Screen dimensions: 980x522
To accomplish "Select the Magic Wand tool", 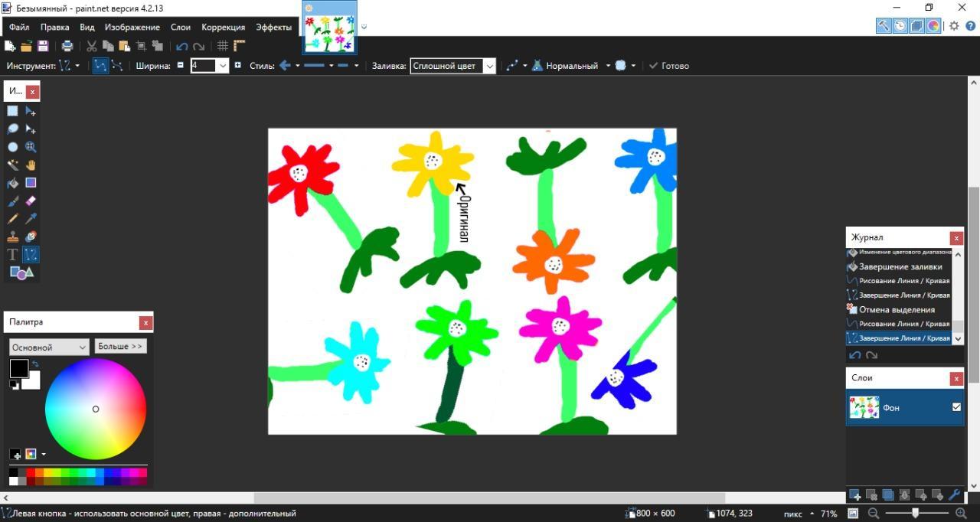I will (13, 165).
